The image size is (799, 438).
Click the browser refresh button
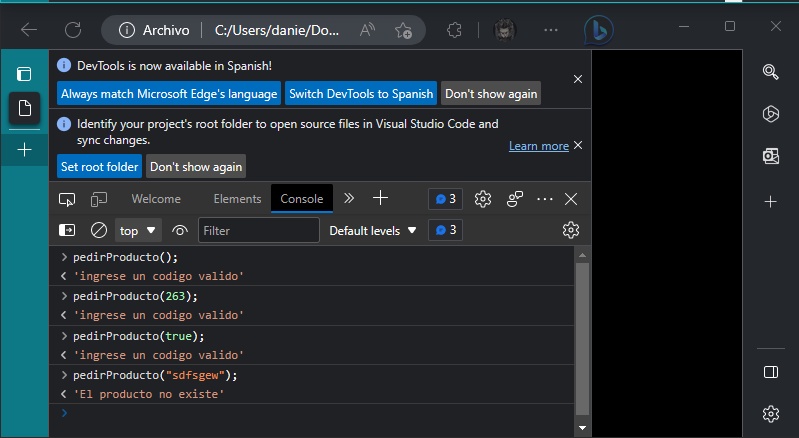coord(73,29)
